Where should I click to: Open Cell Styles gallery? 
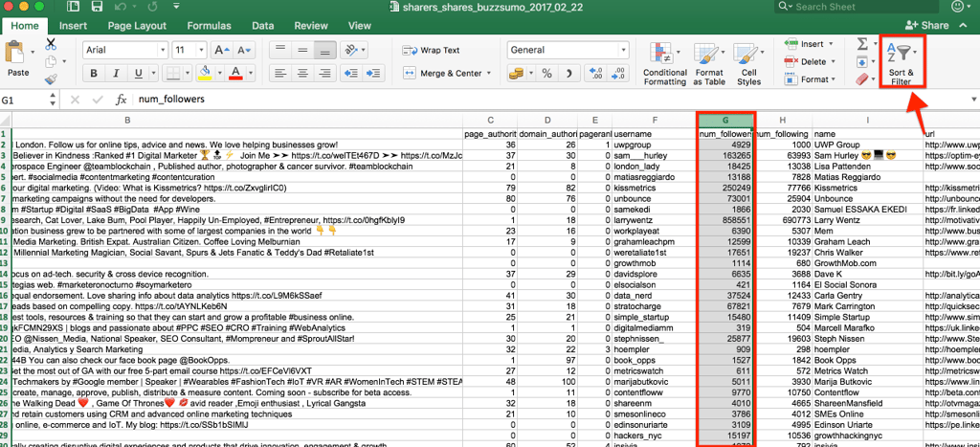(x=748, y=64)
